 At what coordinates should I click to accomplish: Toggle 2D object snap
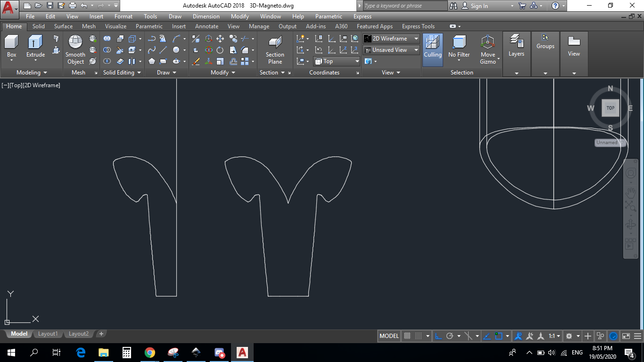[499, 336]
